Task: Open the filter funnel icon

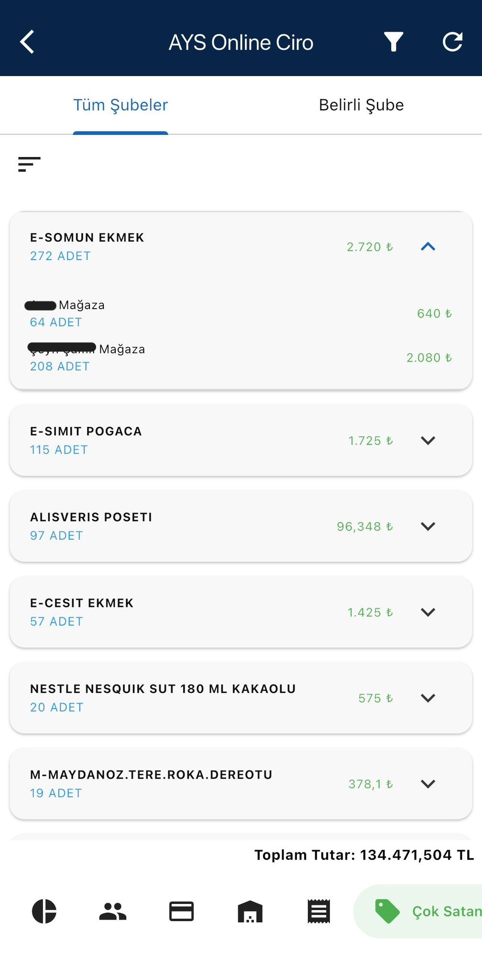Action: [x=394, y=42]
